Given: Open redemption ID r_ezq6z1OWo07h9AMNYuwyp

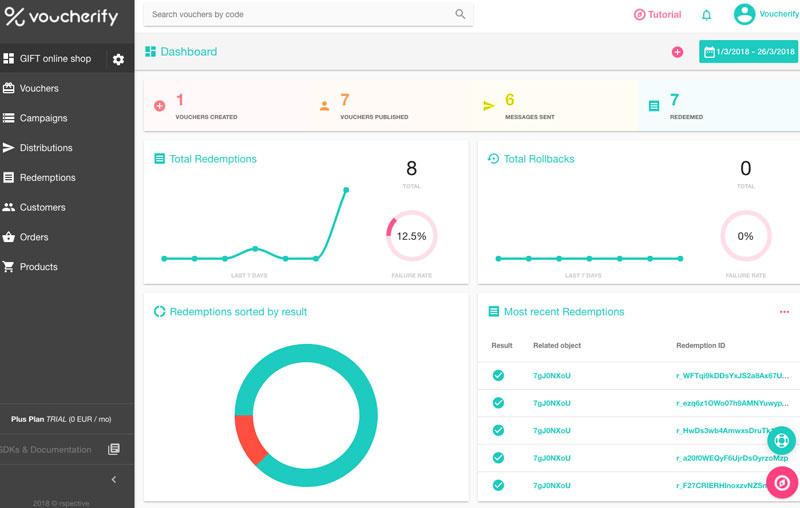Looking at the screenshot, I should (732, 403).
